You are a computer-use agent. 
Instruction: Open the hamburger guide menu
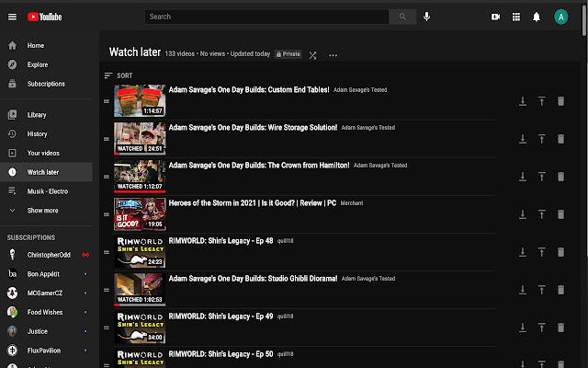pos(12,17)
